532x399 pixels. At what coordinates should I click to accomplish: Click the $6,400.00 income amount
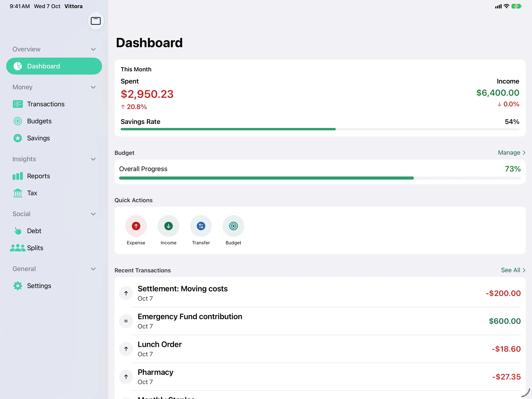(x=498, y=93)
